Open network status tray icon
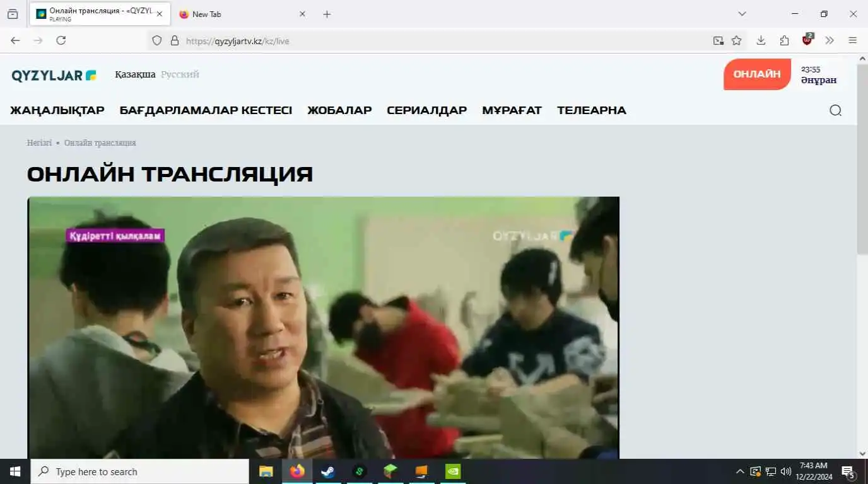Image resolution: width=868 pixels, height=484 pixels. tap(771, 471)
